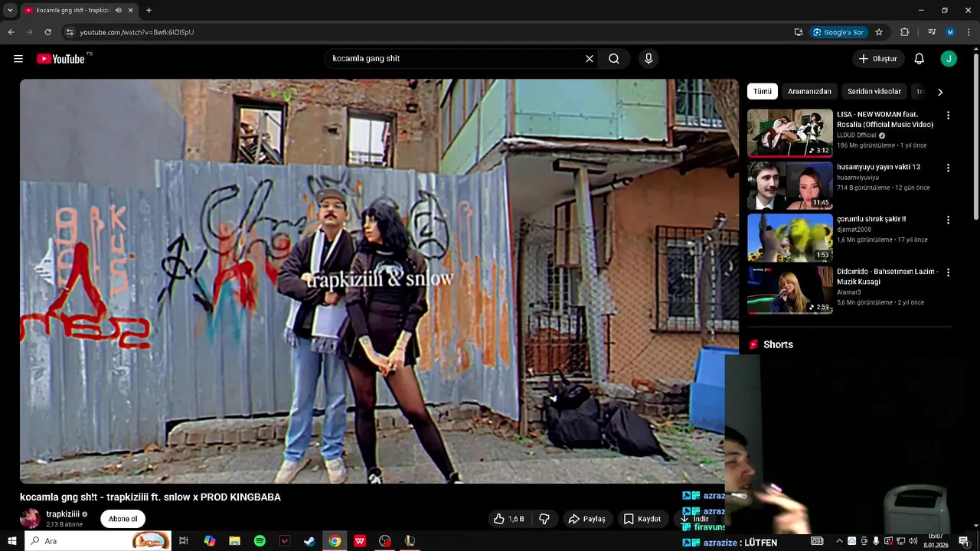980x551 pixels.
Task: Open File Explorer from taskbar
Action: pos(234,541)
